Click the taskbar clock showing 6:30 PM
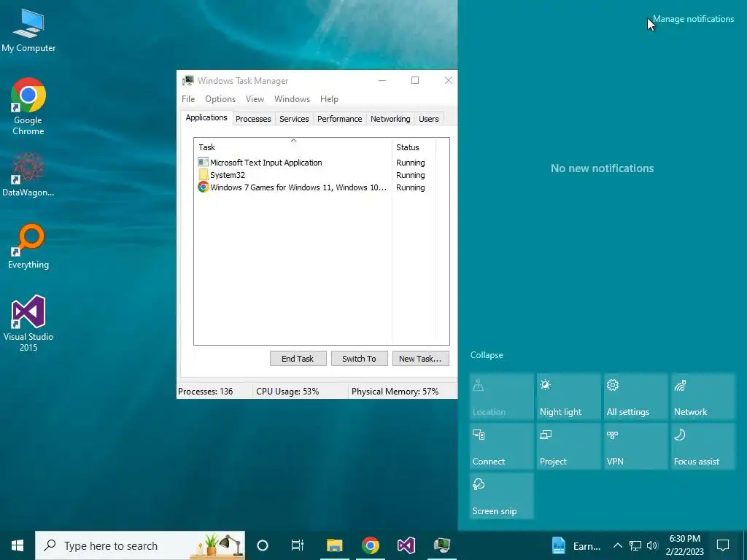The height and width of the screenshot is (560, 747). [684, 545]
